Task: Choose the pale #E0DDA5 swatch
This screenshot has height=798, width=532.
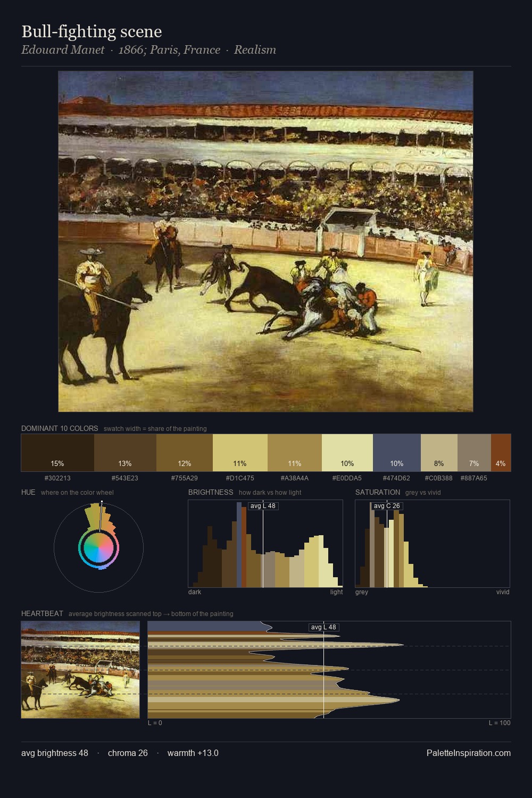Action: tap(347, 453)
